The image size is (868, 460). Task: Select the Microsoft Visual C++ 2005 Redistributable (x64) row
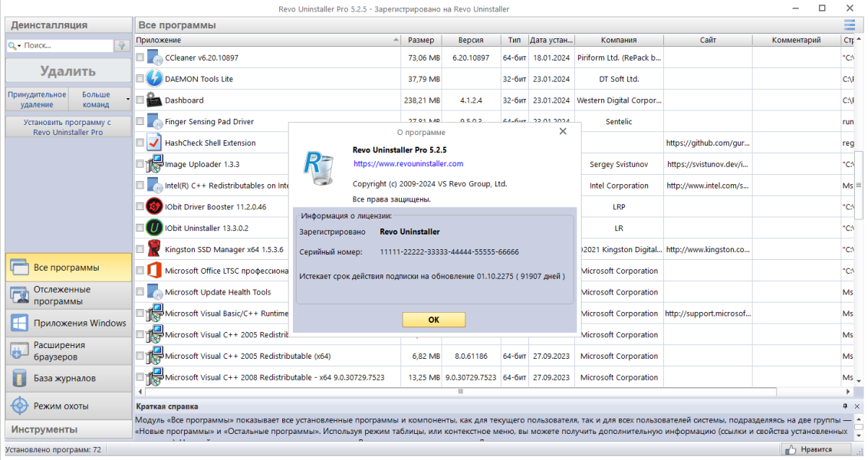[x=495, y=356]
